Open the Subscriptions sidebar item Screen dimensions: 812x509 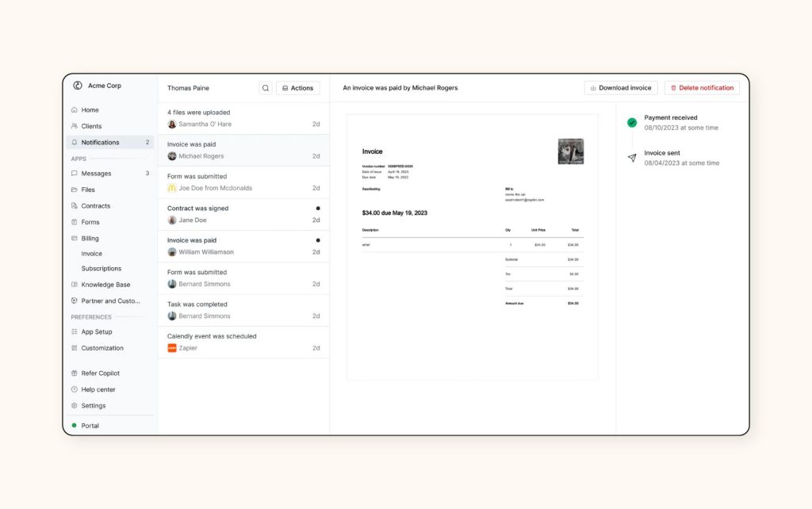101,268
